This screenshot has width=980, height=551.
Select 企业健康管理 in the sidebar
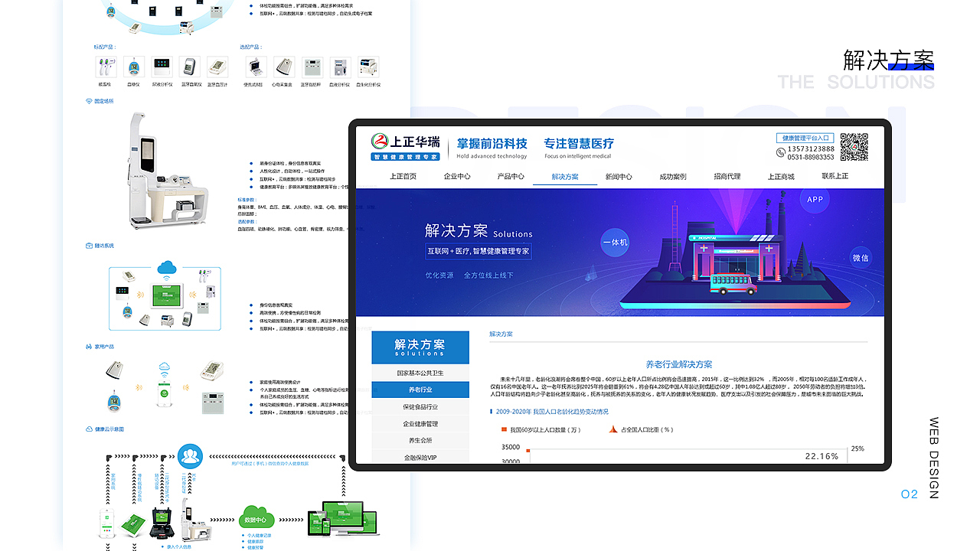[420, 423]
